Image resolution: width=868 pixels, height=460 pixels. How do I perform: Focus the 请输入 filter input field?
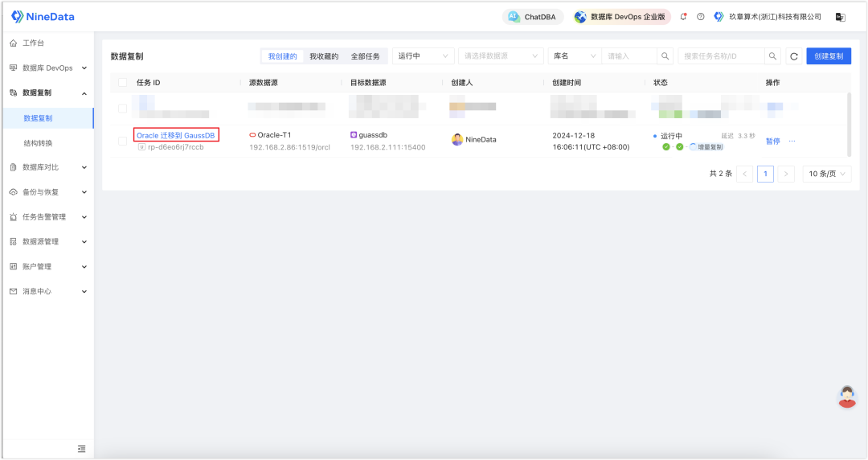pyautogui.click(x=629, y=56)
